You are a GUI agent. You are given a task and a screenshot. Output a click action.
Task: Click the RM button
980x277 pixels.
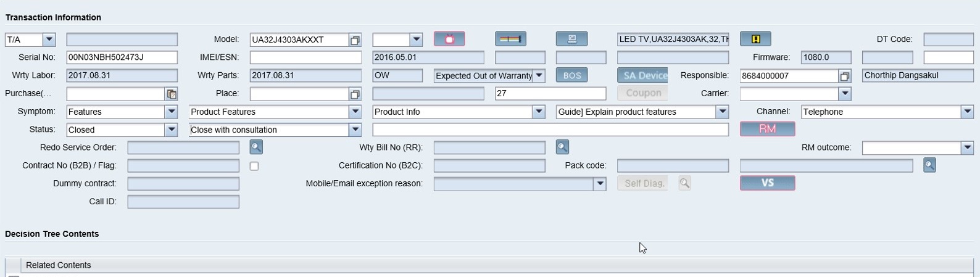(x=767, y=129)
